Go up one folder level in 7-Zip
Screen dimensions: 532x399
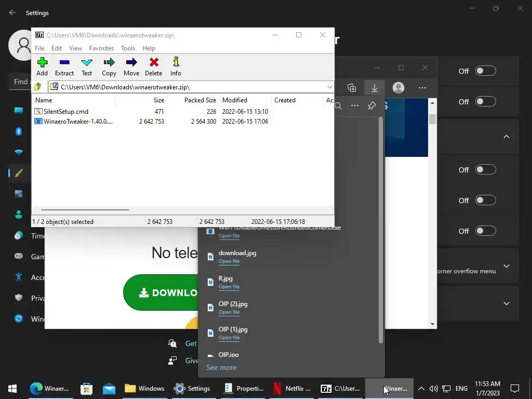click(38, 87)
